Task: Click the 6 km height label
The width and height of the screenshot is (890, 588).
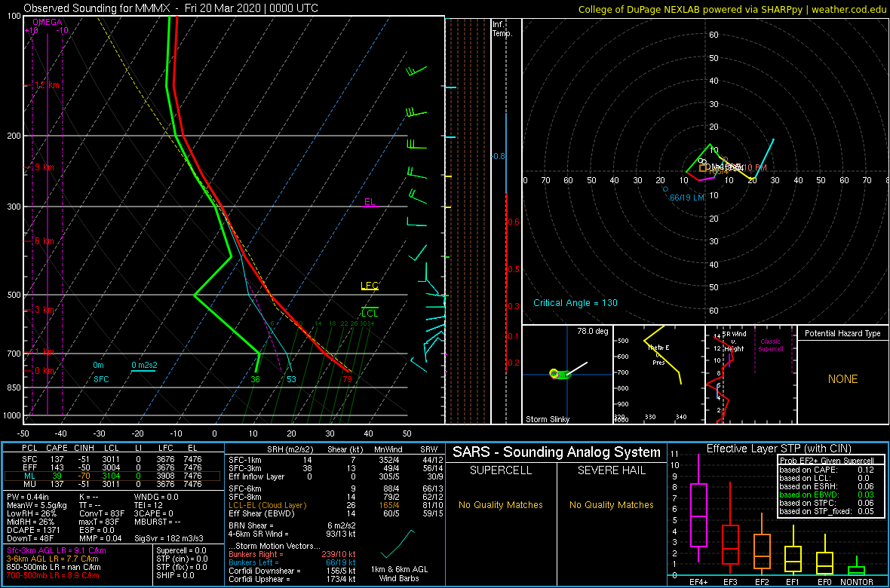Action: 44,241
